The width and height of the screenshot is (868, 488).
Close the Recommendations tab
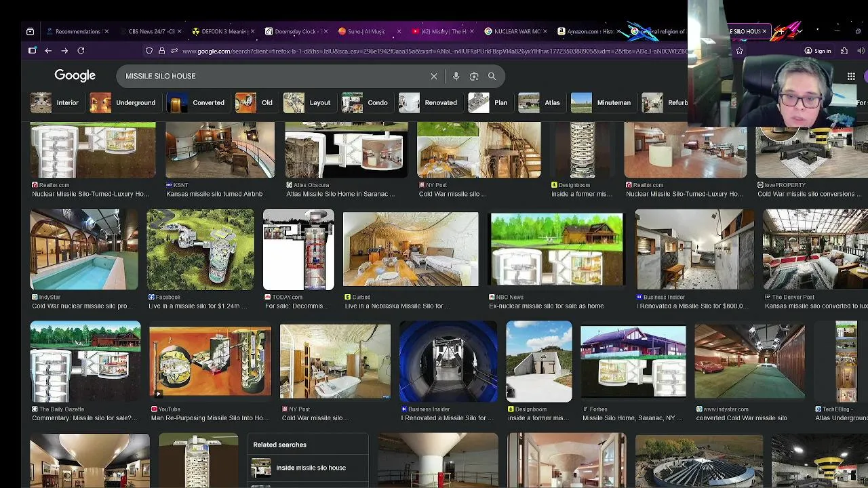tap(106, 31)
